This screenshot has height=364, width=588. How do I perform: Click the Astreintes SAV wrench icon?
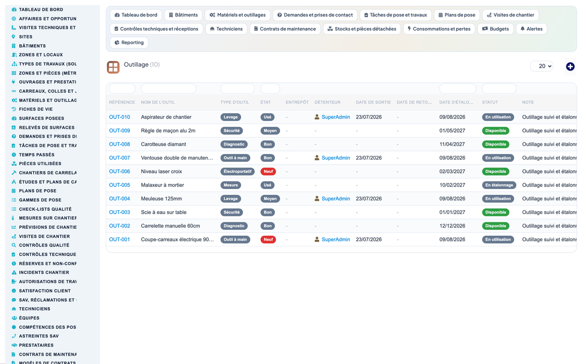[x=14, y=336]
